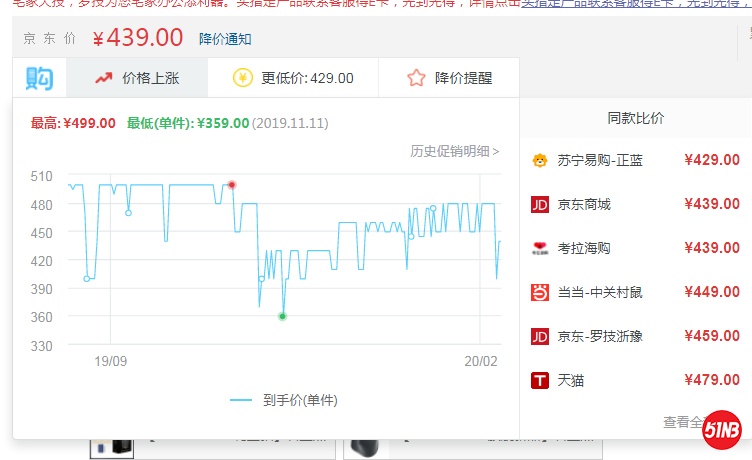Click the 最高:¥499.00 highest price label

click(x=73, y=123)
